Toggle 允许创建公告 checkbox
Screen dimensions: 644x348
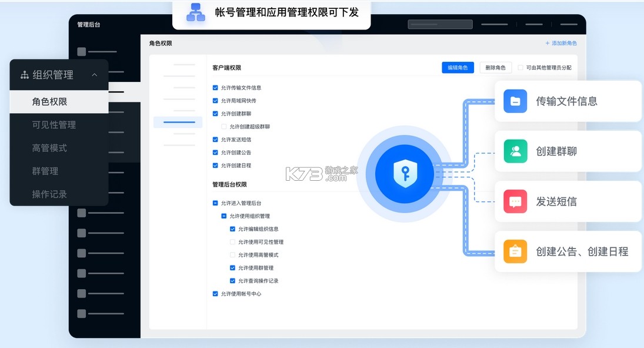pyautogui.click(x=215, y=152)
